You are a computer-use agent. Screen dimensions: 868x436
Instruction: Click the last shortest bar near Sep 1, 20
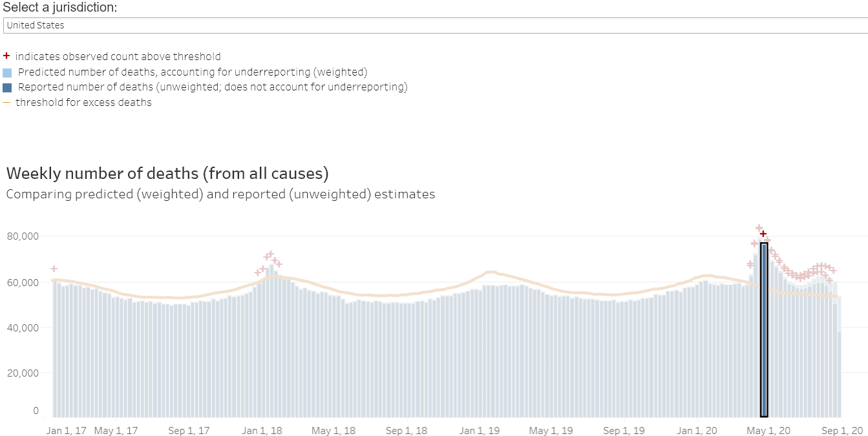pyautogui.click(x=840, y=375)
